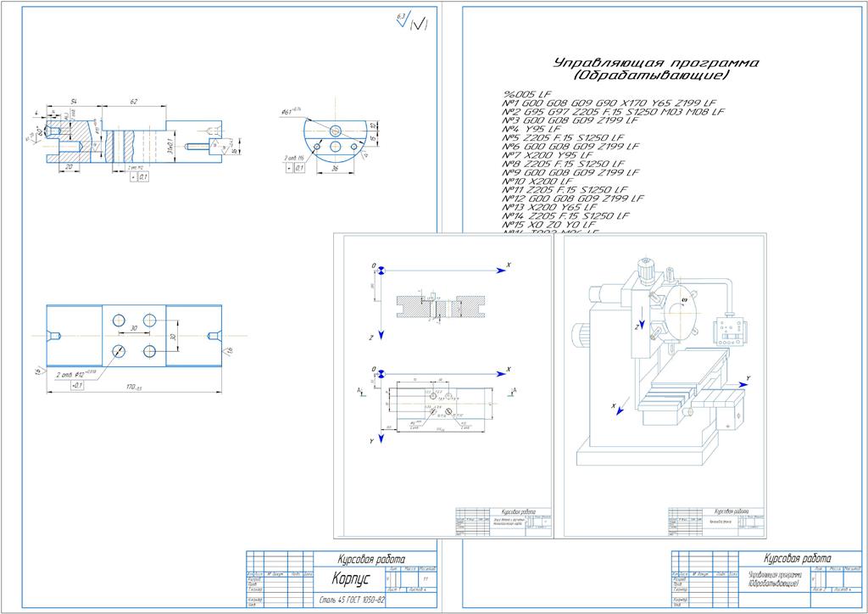Select program line №2 containing G95 G97
868x614 pixels.
point(614,112)
